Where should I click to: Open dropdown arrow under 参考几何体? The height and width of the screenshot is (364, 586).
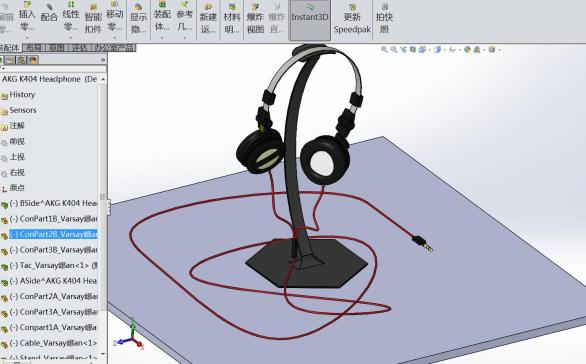[184, 37]
